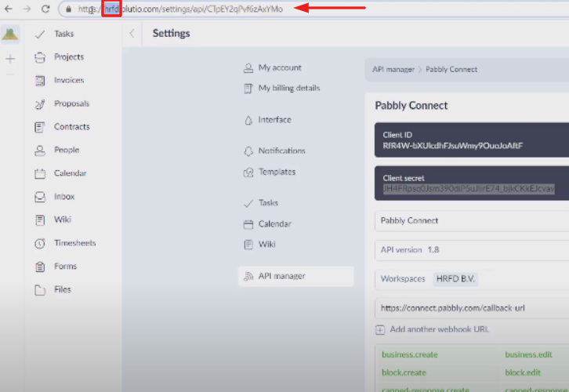The image size is (569, 392).
Task: Click the Notifications bell icon
Action: (x=248, y=151)
